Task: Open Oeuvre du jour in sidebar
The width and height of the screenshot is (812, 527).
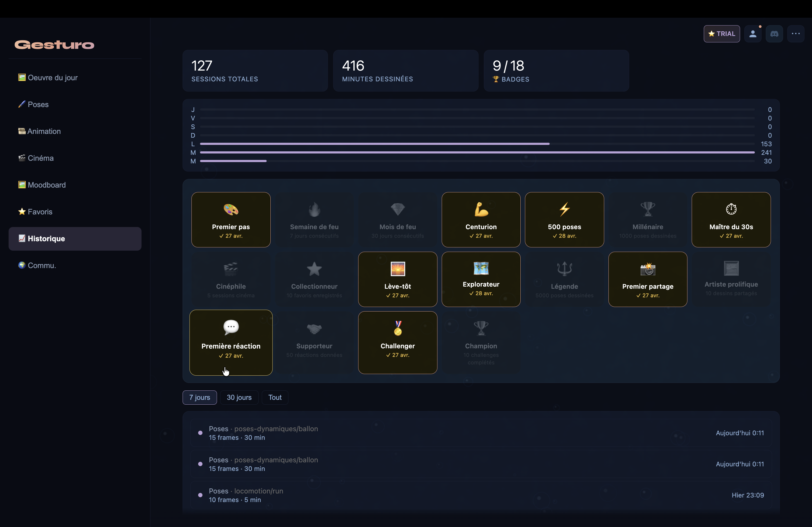Action: pos(75,78)
